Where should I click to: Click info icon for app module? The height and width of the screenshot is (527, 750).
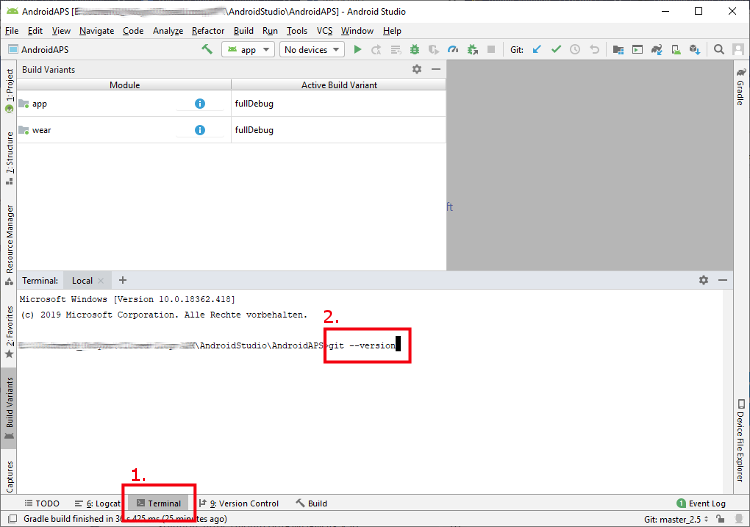point(200,104)
